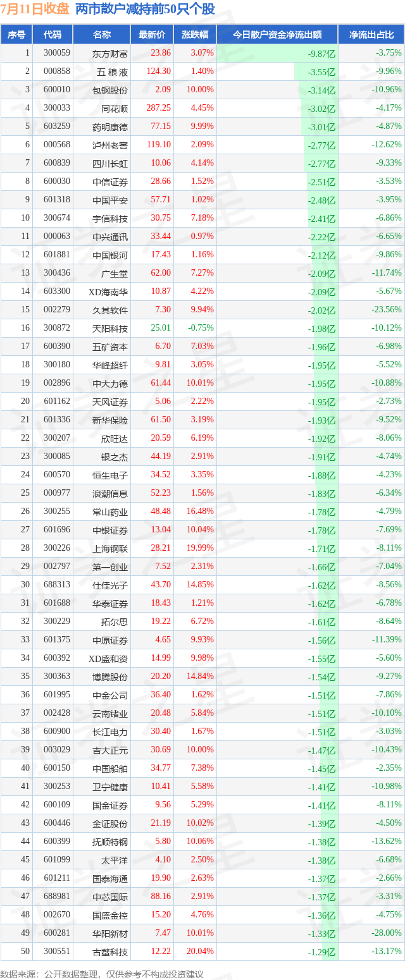Click 中大力德 stock name
405x980 pixels.
110,383
